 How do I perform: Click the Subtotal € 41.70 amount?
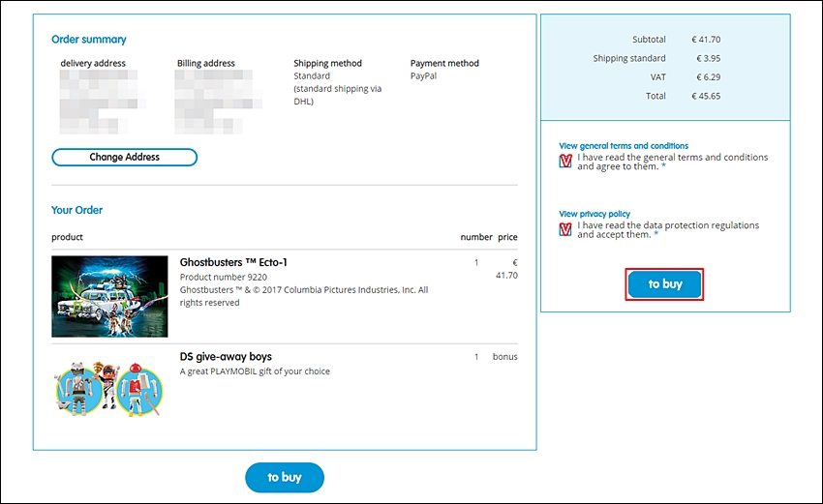coord(706,40)
